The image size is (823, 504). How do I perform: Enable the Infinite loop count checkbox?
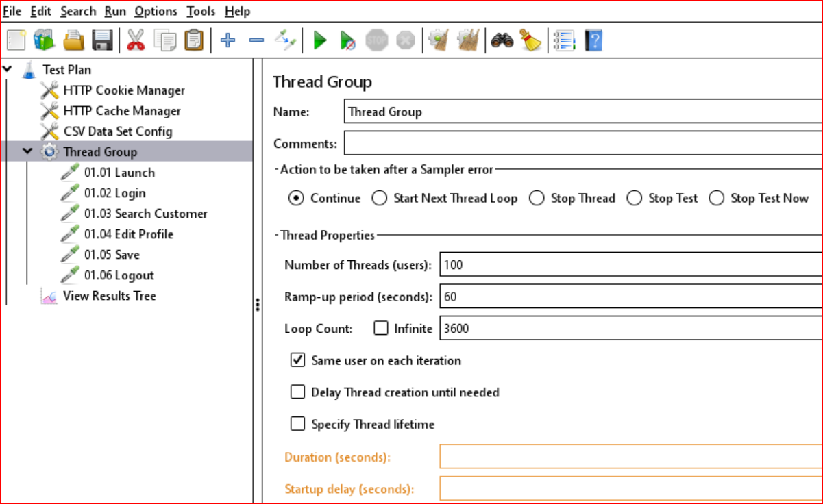(x=381, y=327)
